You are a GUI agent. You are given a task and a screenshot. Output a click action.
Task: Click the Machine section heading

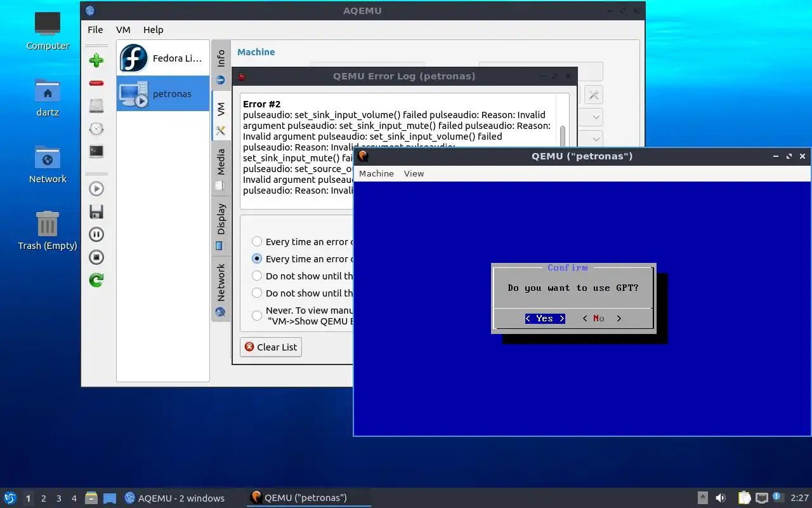pyautogui.click(x=256, y=52)
